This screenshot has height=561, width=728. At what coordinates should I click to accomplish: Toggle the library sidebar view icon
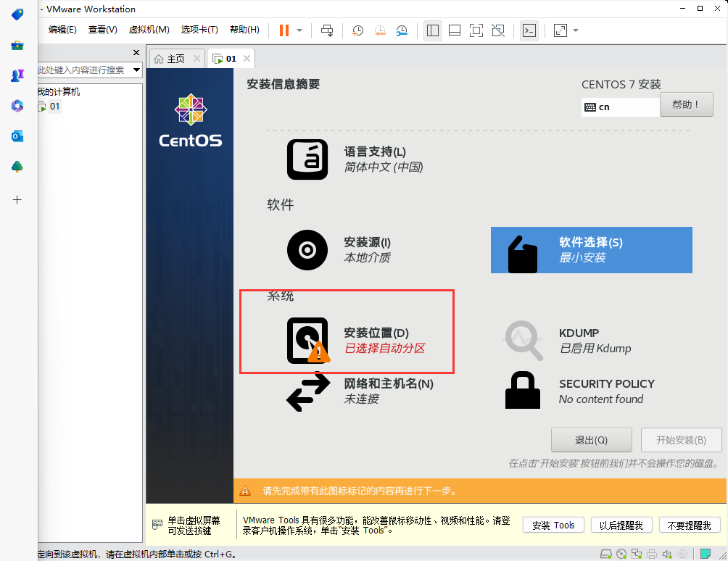tap(433, 30)
